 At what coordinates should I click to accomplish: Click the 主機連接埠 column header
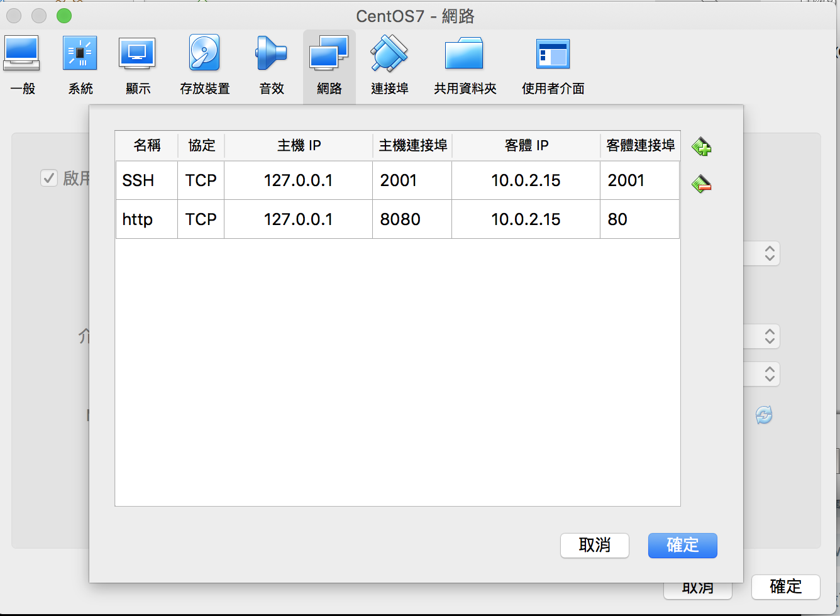[412, 146]
